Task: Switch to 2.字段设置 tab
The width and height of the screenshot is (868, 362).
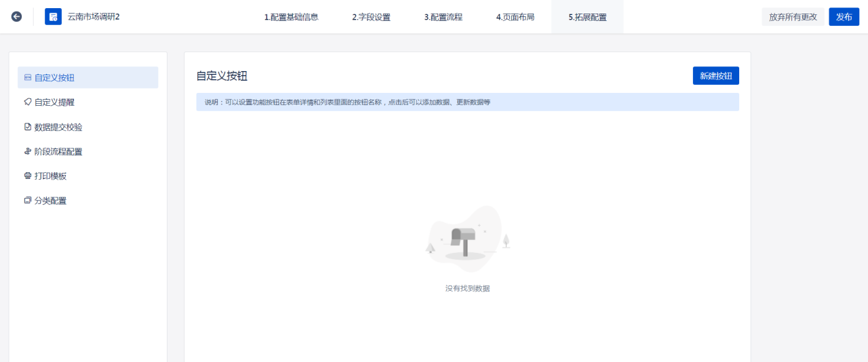Action: [x=371, y=17]
